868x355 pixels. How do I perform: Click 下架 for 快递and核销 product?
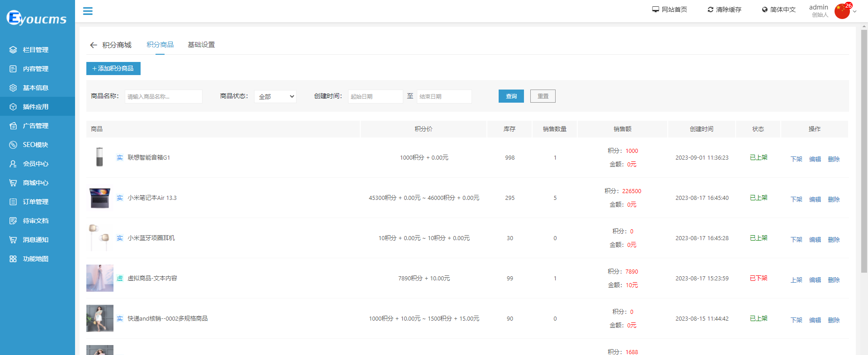point(796,320)
